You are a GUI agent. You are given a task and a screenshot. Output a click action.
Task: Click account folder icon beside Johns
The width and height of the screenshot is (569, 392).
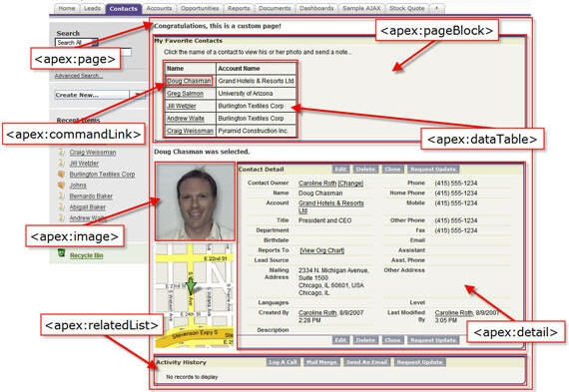click(x=61, y=185)
